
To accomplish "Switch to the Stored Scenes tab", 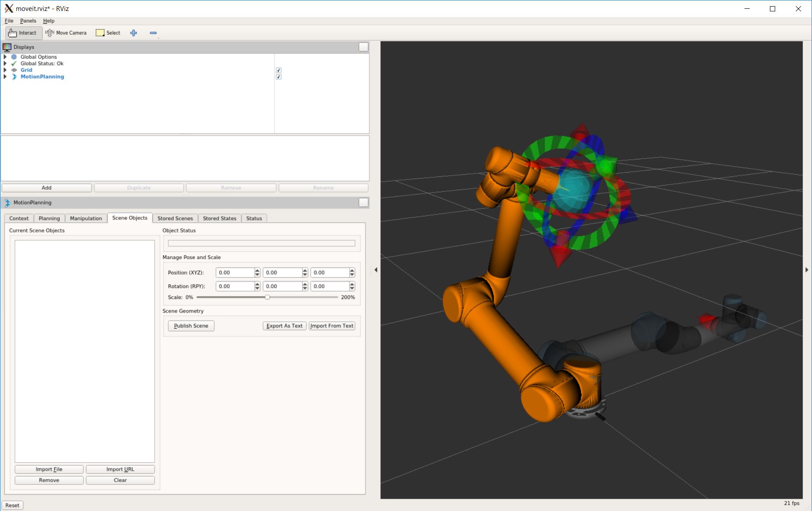I will pos(175,218).
